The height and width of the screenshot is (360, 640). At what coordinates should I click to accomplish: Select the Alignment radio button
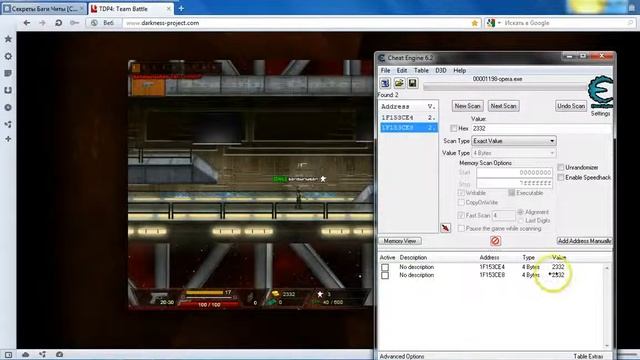520,212
